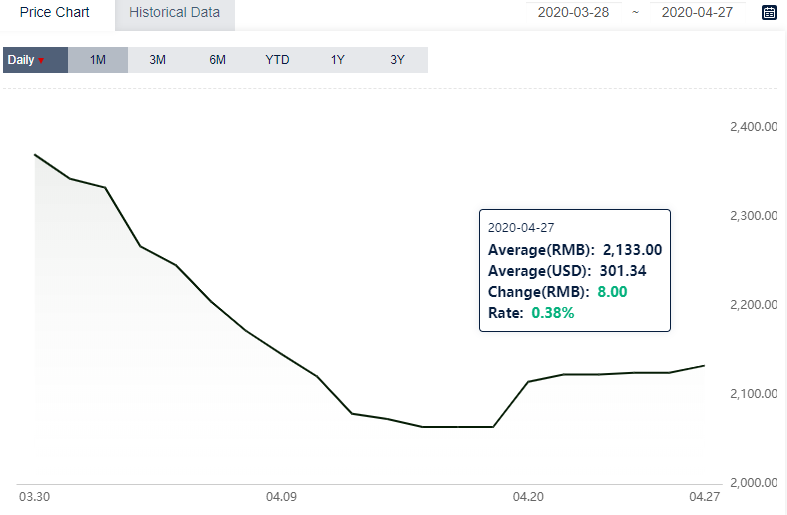Click the 2,400.00 y-axis label
787x515 pixels.
click(x=753, y=127)
